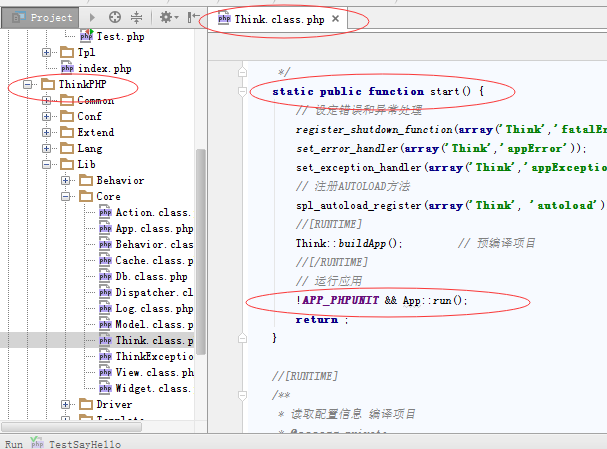Click the ThinkPHP folder icon
The image size is (607, 449).
[48, 85]
